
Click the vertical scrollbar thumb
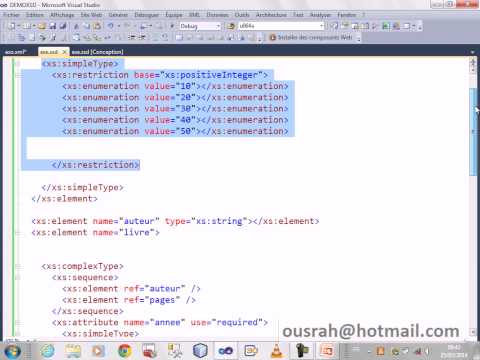coord(473,132)
